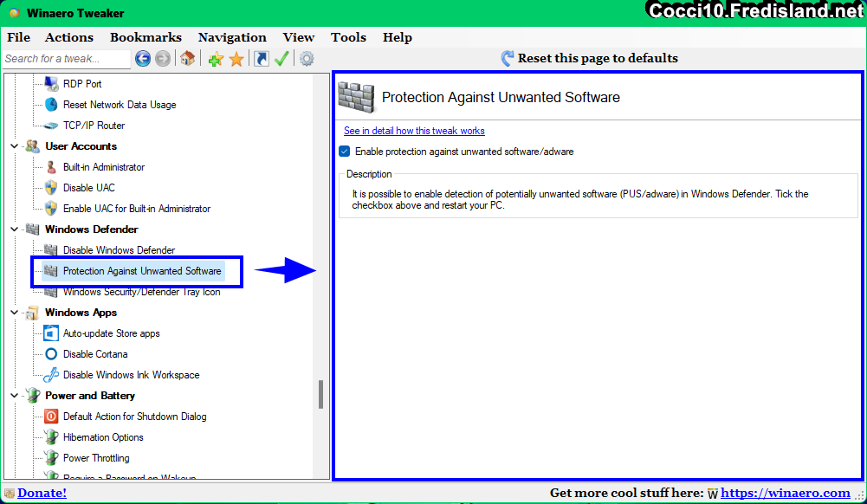
Task: Click the Reset page refresh arrow icon
Action: click(x=507, y=58)
